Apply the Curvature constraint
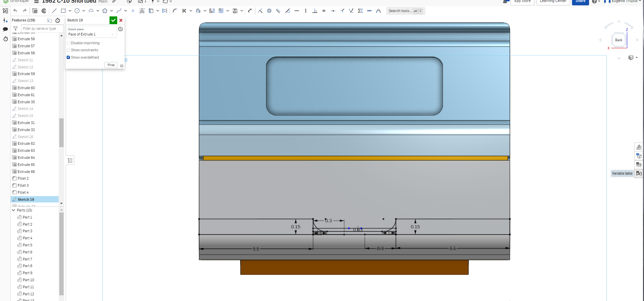This screenshot has height=301, width=644. 378,11
